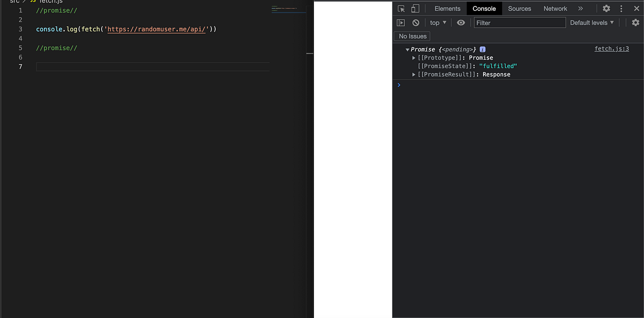Switch to the Elements panel
Screen dimensions: 644x318
(447, 9)
